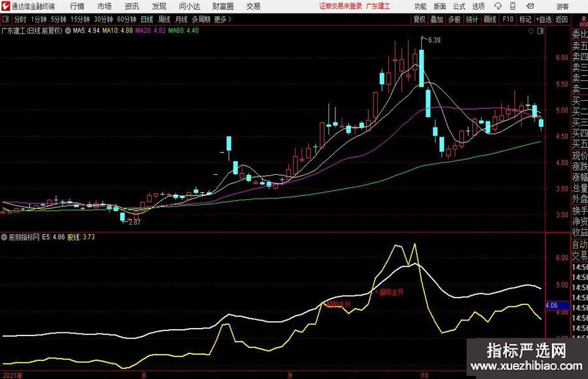
Task: Click the 广东建工(日线 前复权) chart title
Action: click(x=32, y=30)
